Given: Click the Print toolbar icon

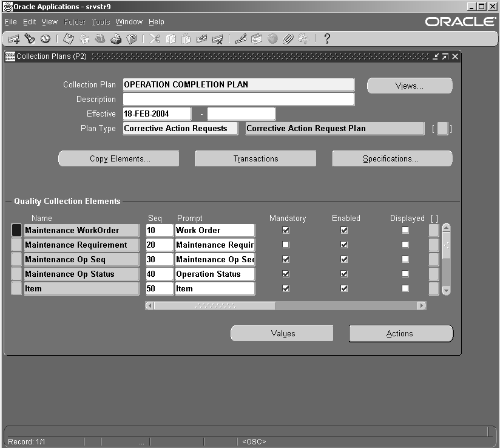Looking at the screenshot, I should tap(116, 39).
